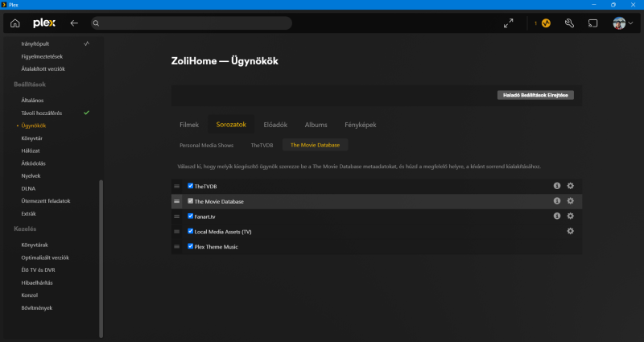Open Bővítmények in the sidebar
This screenshot has height=342, width=644.
tap(37, 308)
